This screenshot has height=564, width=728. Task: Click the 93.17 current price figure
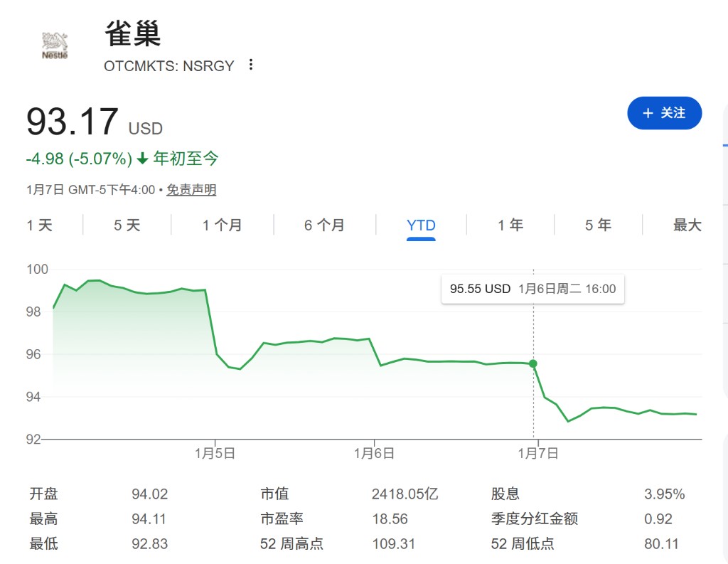(x=72, y=122)
